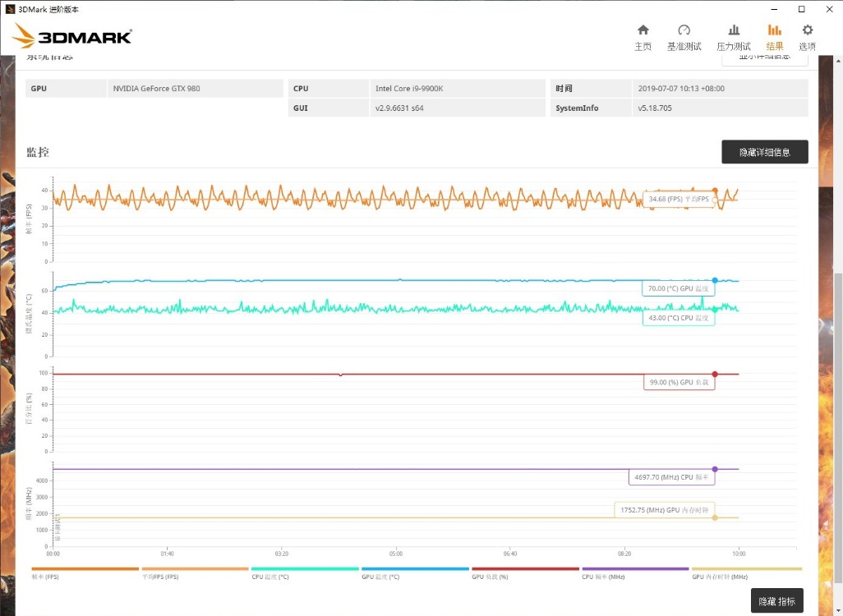Screen dimensions: 843x616
Task: Click the 01:40 time axis label
Action: (167, 554)
